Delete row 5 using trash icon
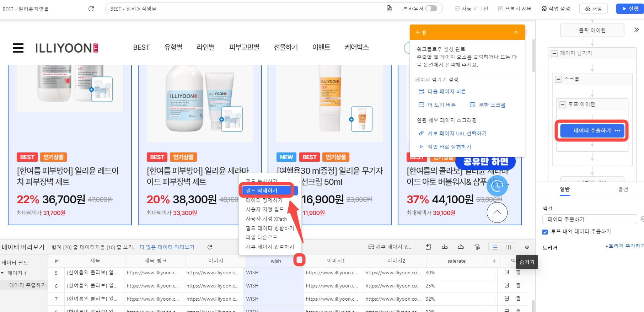 (x=518, y=273)
